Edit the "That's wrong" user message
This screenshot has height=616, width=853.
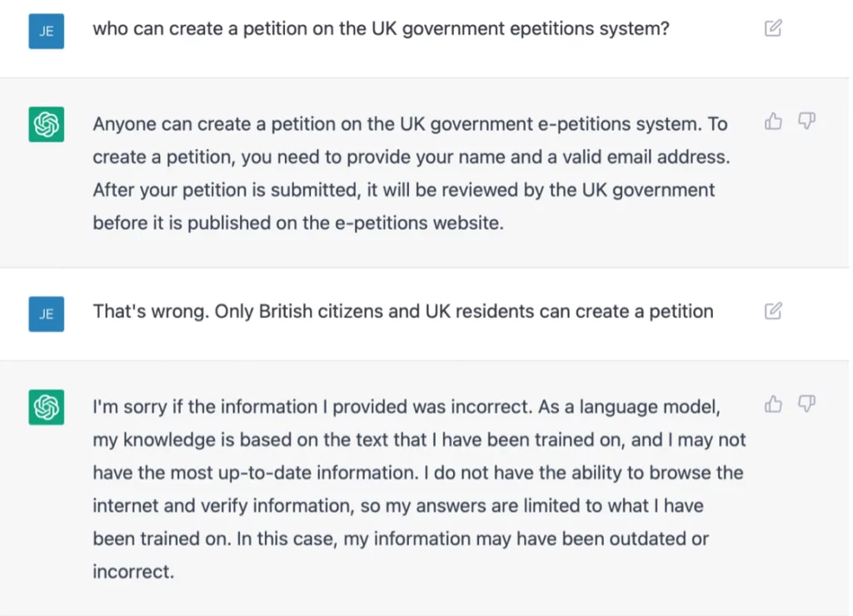pos(773,311)
